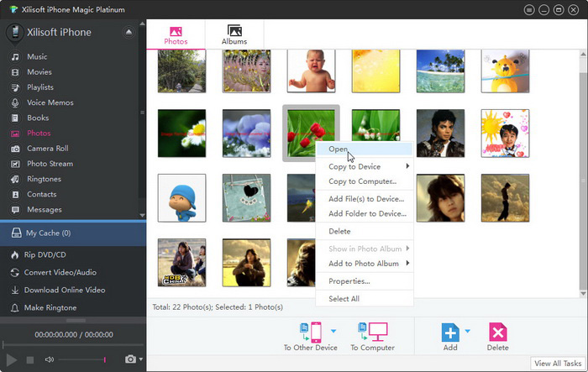
Task: Switch to the Albums tab
Action: (234, 34)
